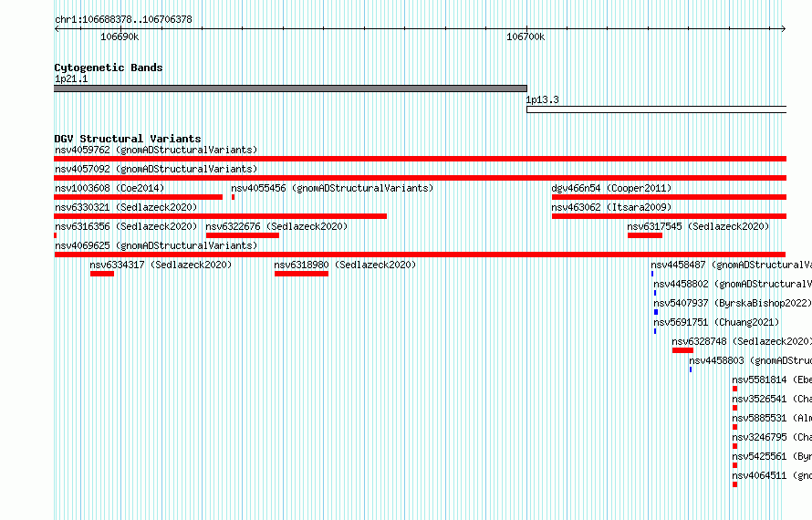Click the nsv6316356 variant label

126,226
